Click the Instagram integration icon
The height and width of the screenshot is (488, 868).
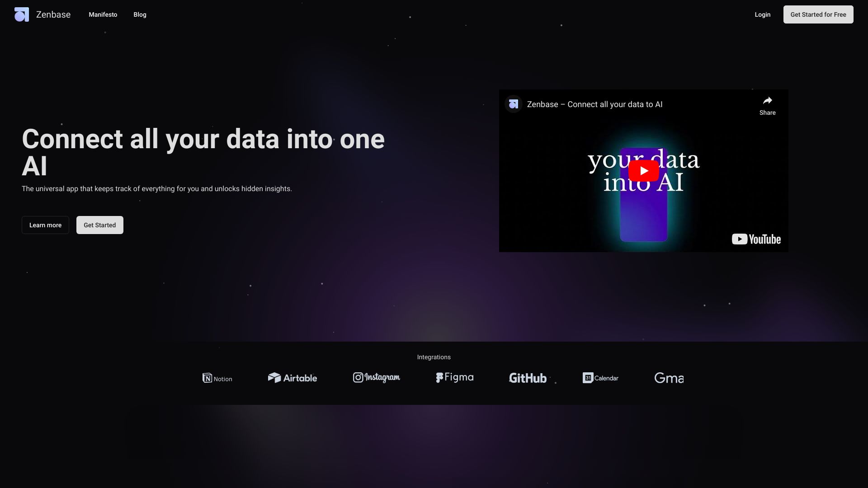(376, 377)
